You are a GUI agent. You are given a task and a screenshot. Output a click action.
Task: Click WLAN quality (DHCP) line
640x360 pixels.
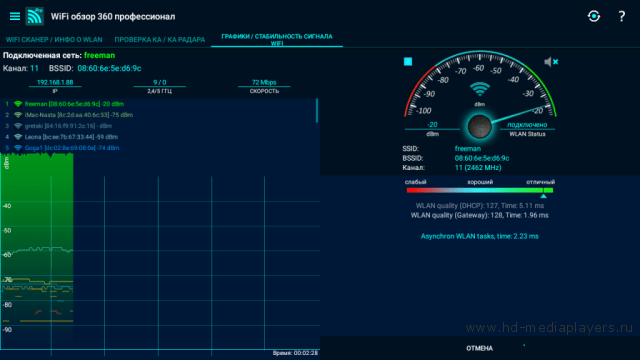click(x=480, y=206)
